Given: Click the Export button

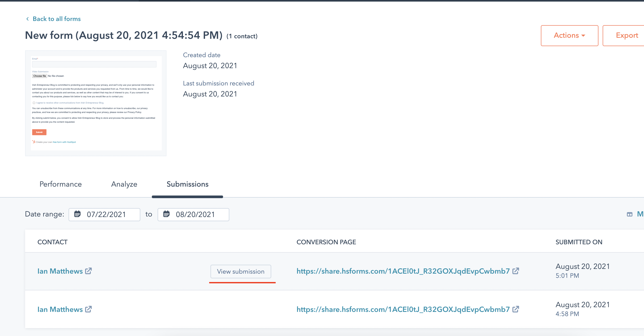Looking at the screenshot, I should [627, 36].
